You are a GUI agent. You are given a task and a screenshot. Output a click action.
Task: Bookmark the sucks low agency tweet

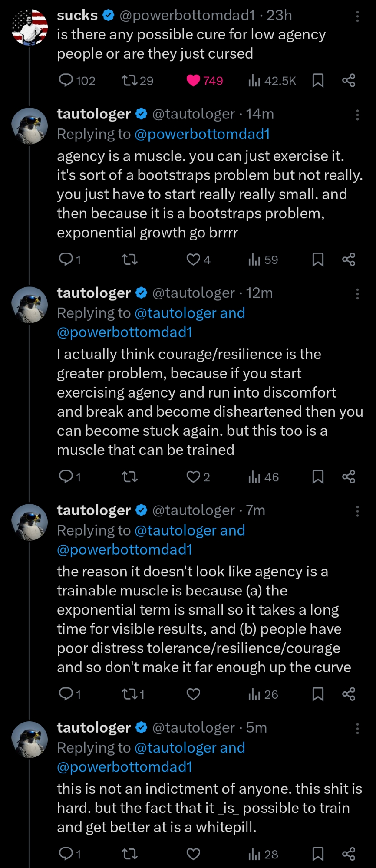pos(318,80)
